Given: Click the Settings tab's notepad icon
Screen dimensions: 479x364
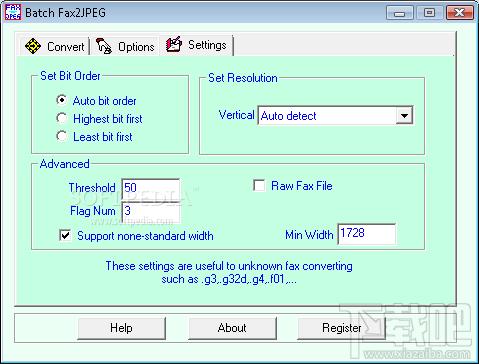Looking at the screenshot, I should 174,44.
